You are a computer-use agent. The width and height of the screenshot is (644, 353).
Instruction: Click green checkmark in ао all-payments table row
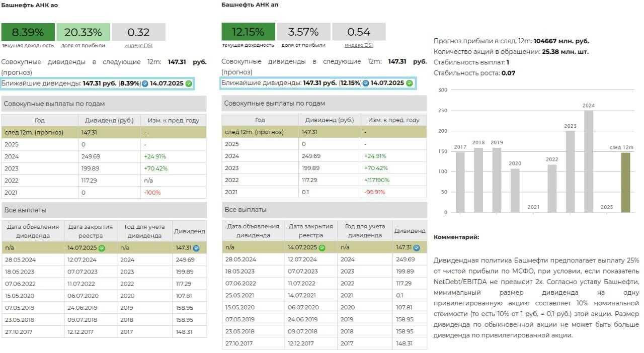102,248
